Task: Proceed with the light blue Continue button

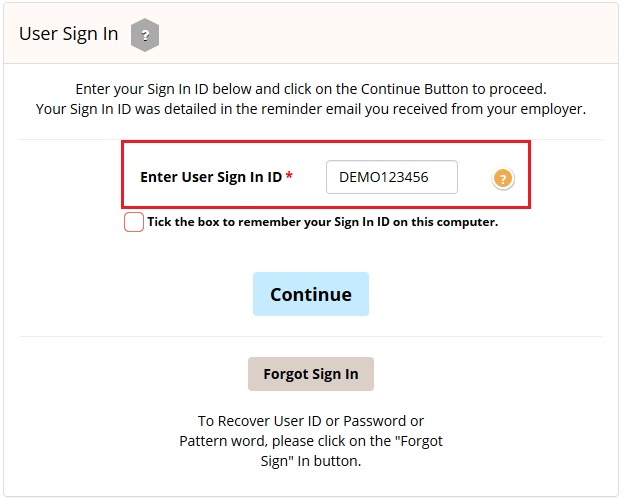Action: pos(311,294)
